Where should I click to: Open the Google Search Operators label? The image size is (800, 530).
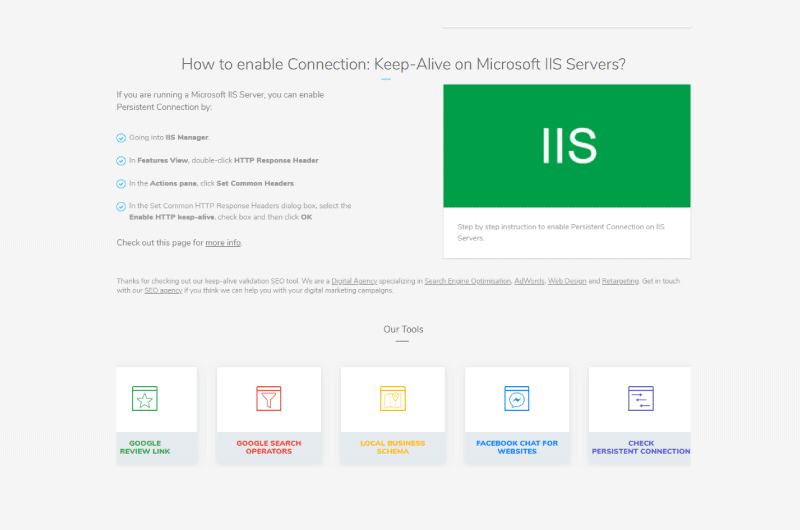[269, 447]
